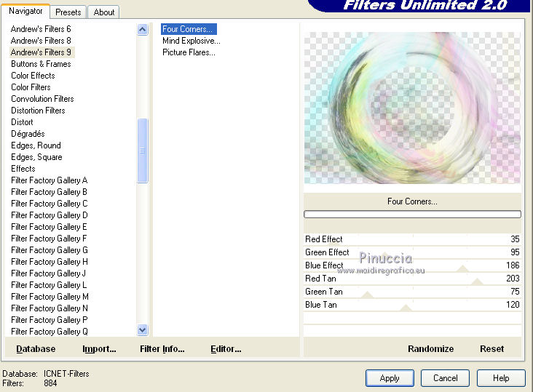Select Filter Factory Gallery B
The width and height of the screenshot is (533, 392).
[x=50, y=192]
